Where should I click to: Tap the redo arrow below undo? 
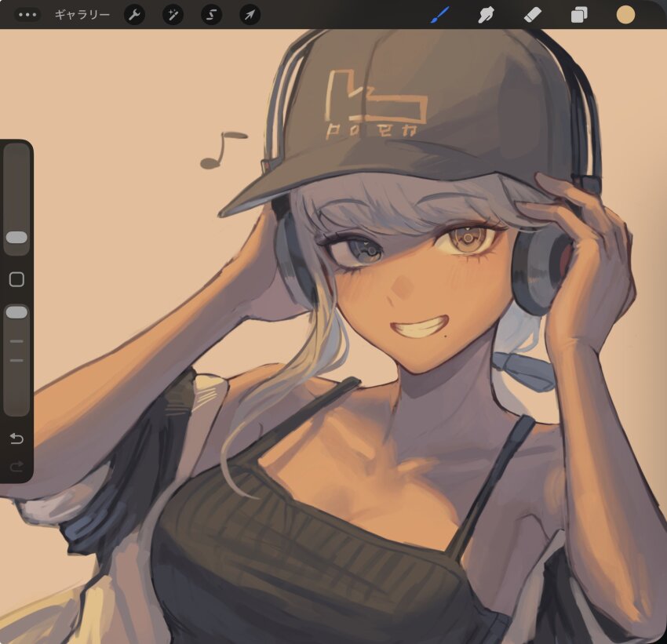click(17, 464)
